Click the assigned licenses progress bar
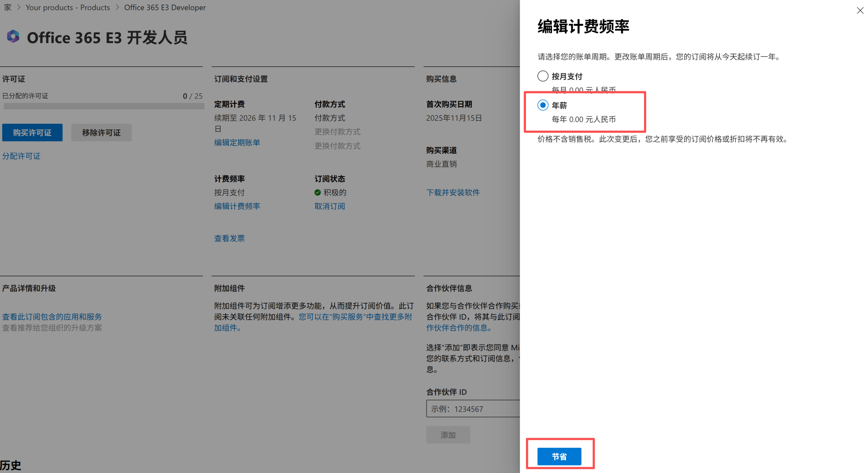868x473 pixels. pos(103,106)
